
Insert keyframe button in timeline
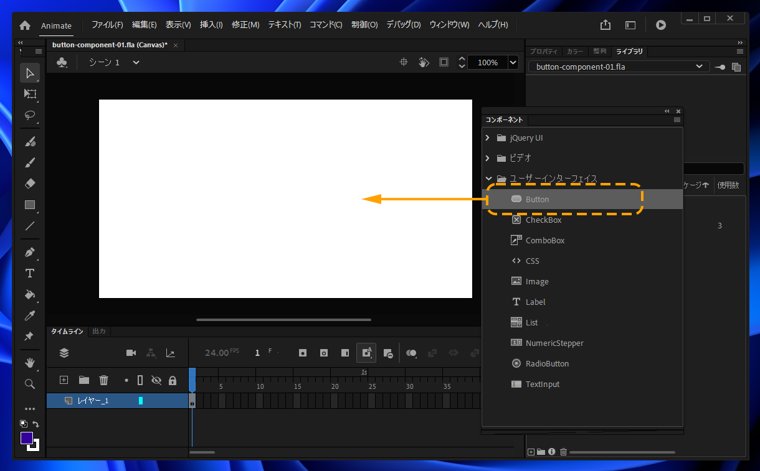click(302, 353)
